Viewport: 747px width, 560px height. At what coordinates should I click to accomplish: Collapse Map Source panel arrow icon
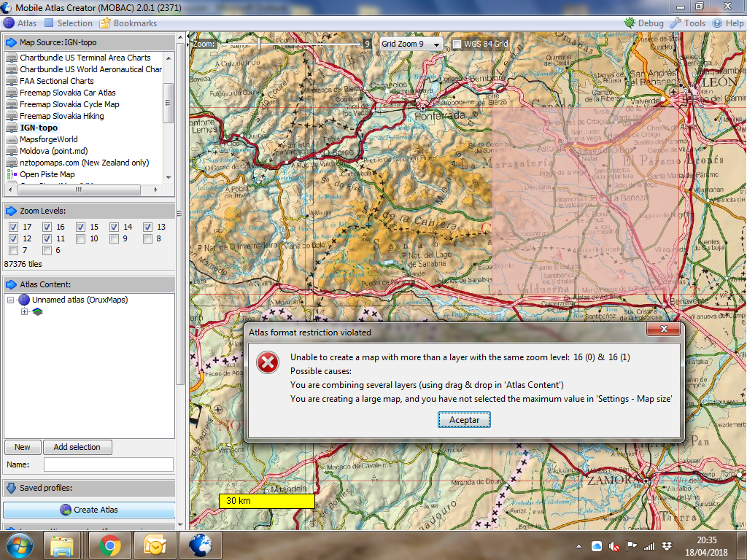[x=11, y=42]
